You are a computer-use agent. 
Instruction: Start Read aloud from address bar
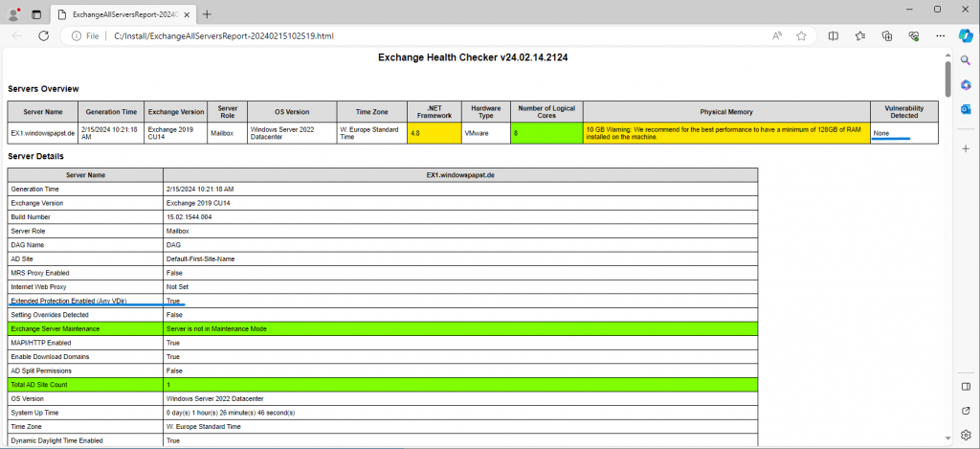[777, 36]
